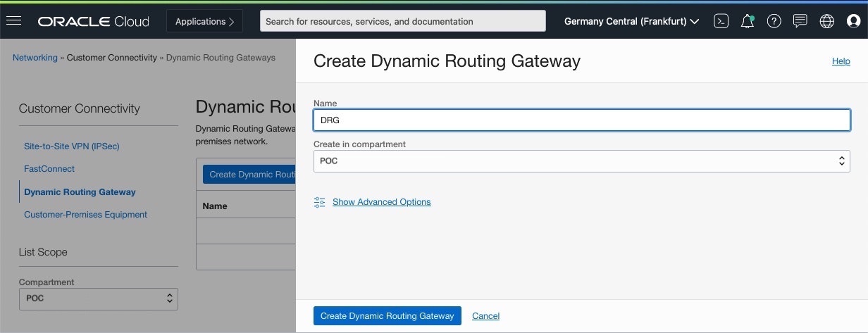Viewport: 868px width, 333px height.
Task: Click the Dynamic Routing Gateways breadcrumb text
Action: coord(221,58)
